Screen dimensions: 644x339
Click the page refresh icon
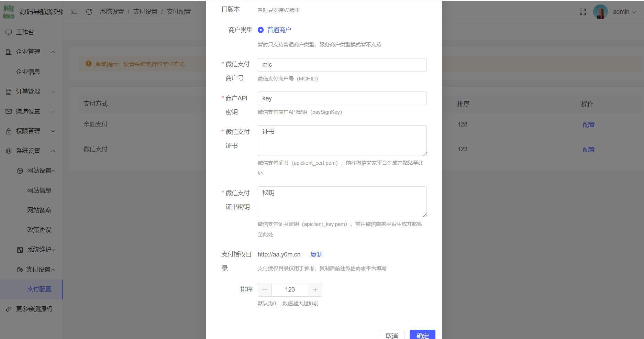click(x=89, y=12)
